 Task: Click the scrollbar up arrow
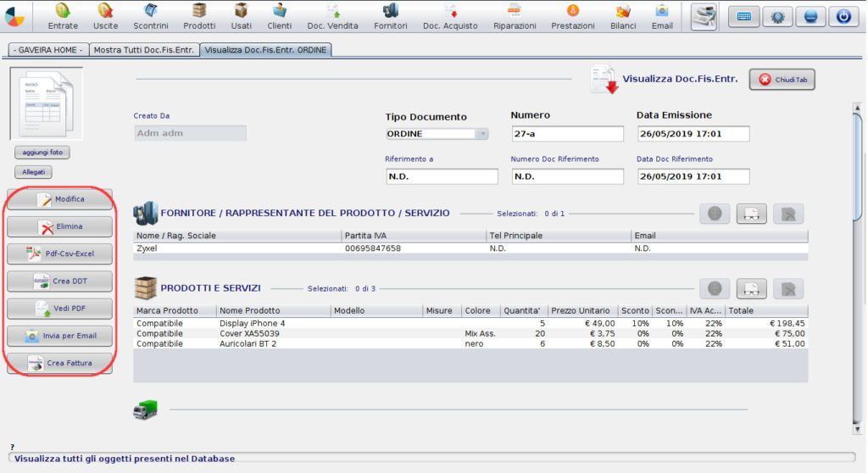(857, 108)
